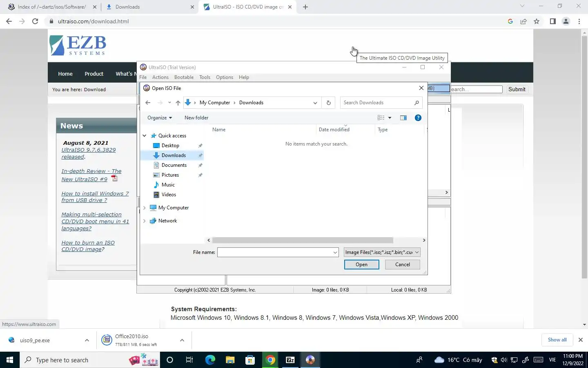This screenshot has width=588, height=368.
Task: Open Chrome side panel icon
Action: pos(552,21)
